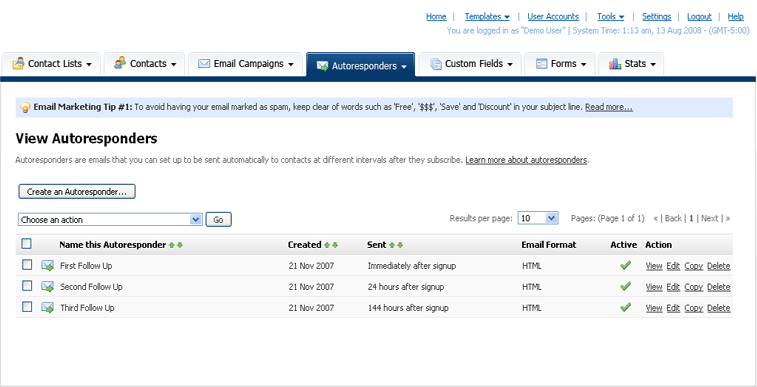Sort by Created date descending arrow
Viewport: 757px width, 387px height.
(335, 245)
